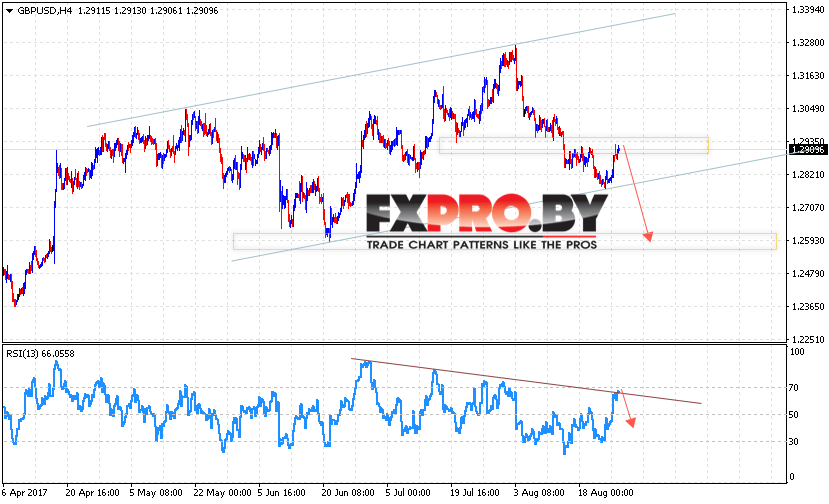Screen dimensions: 829x504
Task: Click the 20 Apr 16:00 time label
Action: 93,493
